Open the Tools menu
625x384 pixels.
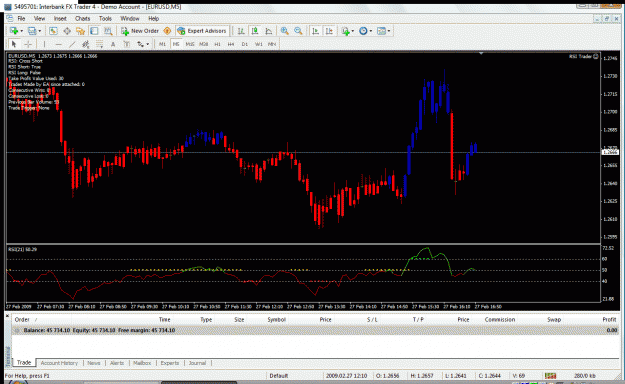(105, 18)
